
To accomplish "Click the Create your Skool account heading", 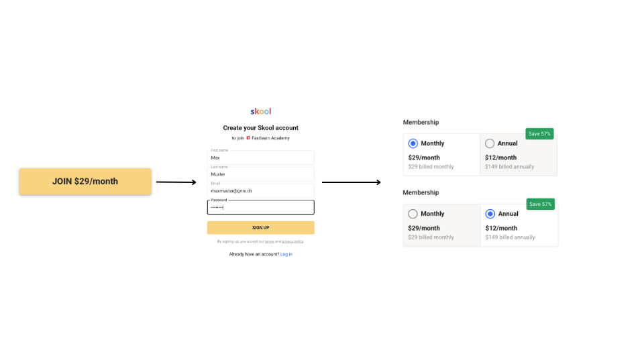I will point(260,127).
